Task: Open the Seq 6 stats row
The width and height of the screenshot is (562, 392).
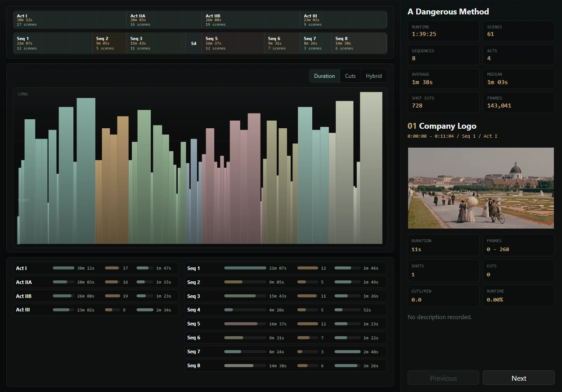Action: point(286,338)
